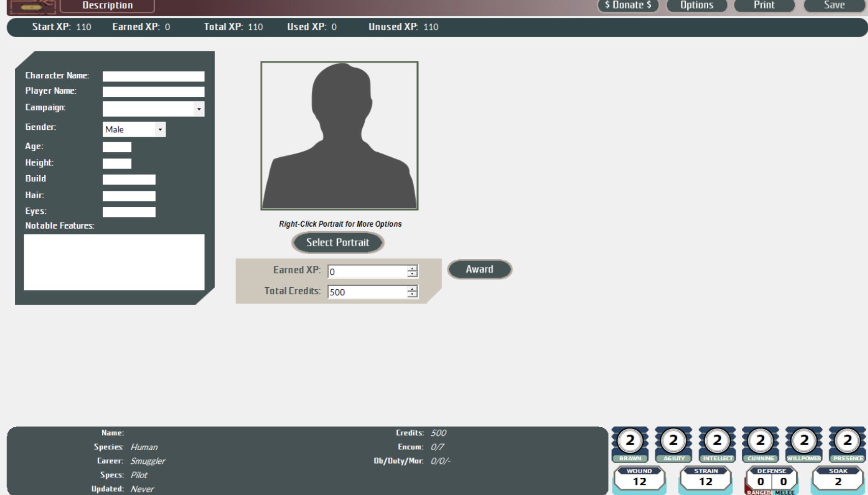Click the Save button
This screenshot has height=495, width=868.
pos(834,6)
